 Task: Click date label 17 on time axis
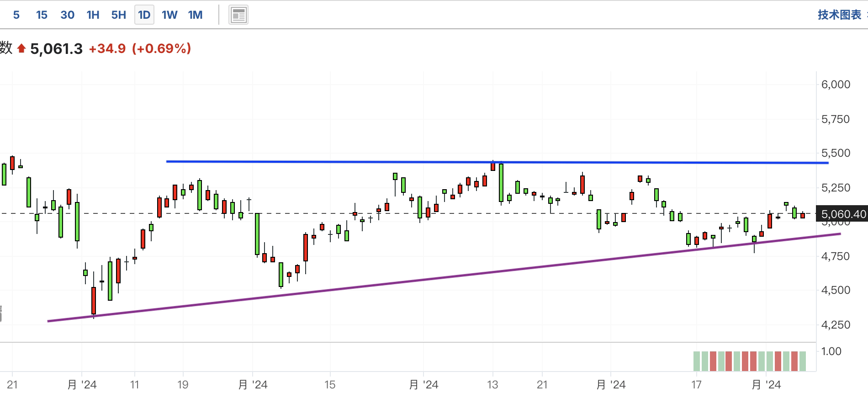[696, 385]
